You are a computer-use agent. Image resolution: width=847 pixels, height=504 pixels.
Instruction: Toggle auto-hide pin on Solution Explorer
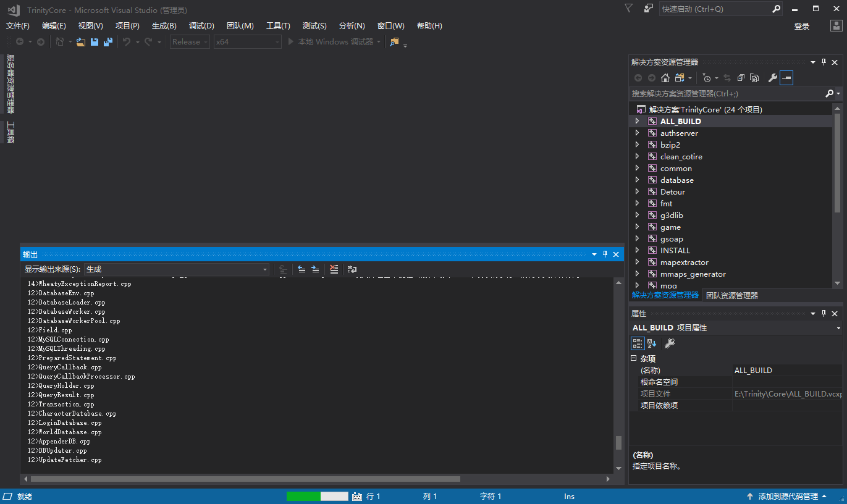click(x=824, y=62)
